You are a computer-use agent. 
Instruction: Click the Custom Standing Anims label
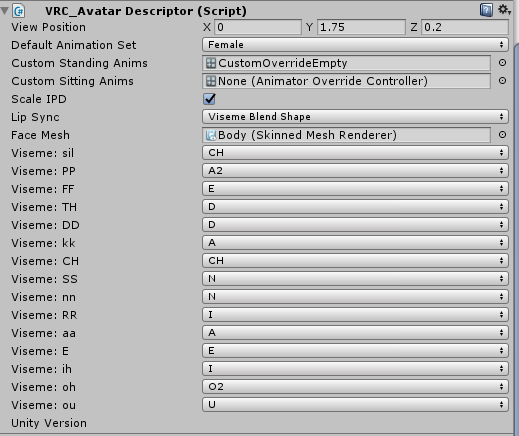tap(79, 63)
